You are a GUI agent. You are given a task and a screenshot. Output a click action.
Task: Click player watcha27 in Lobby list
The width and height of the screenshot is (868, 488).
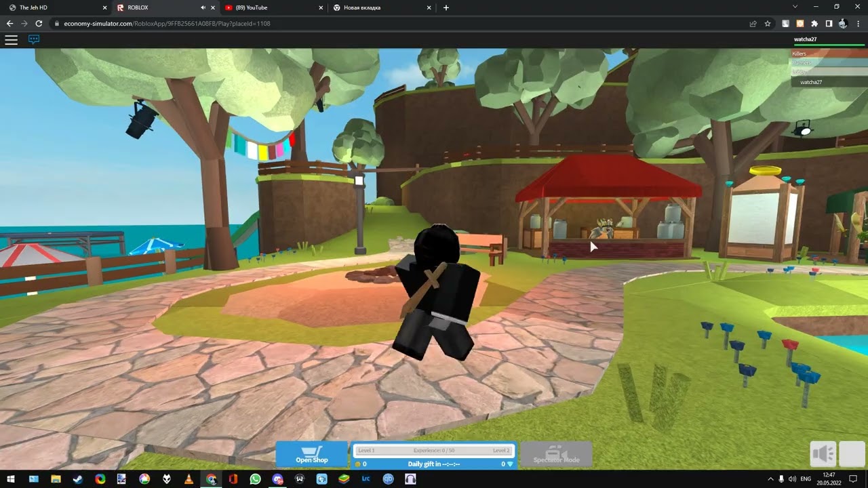829,82
